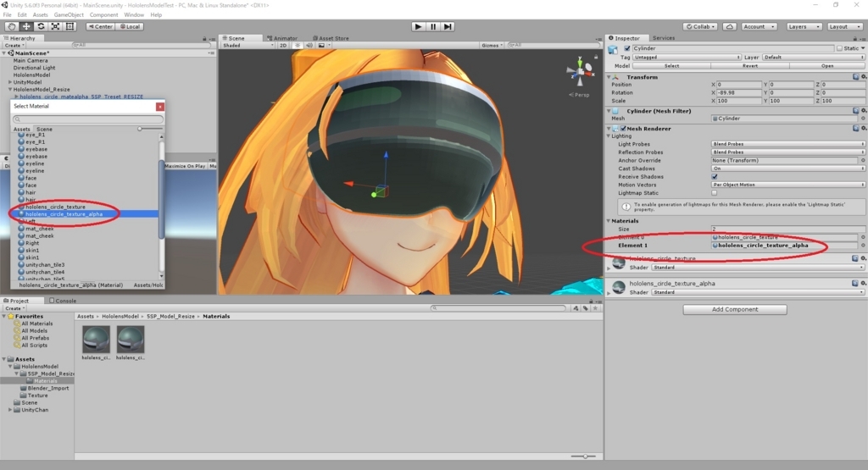Image resolution: width=868 pixels, height=470 pixels.
Task: Open the Layout dropdown in toolbar
Action: coord(844,26)
